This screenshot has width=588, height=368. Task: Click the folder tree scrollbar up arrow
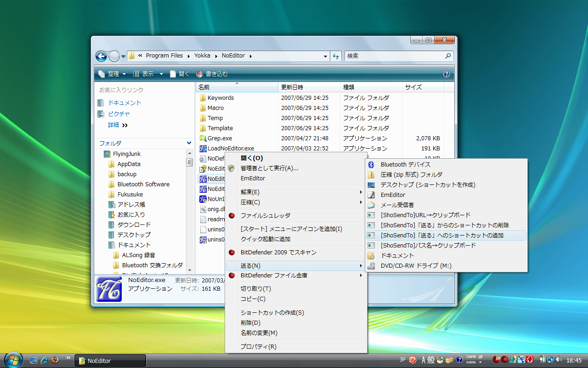[x=189, y=153]
